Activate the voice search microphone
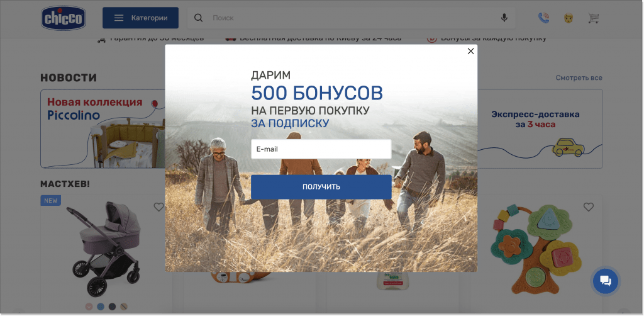 coord(504,18)
